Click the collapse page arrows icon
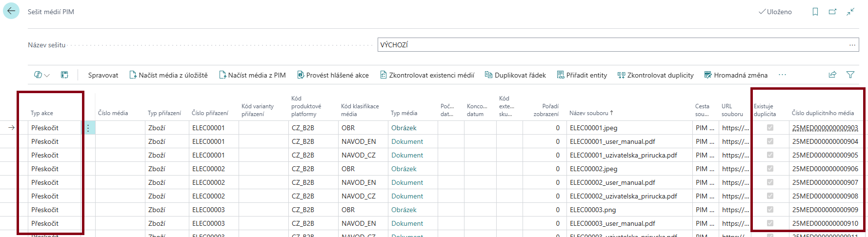The image size is (868, 237). (850, 12)
